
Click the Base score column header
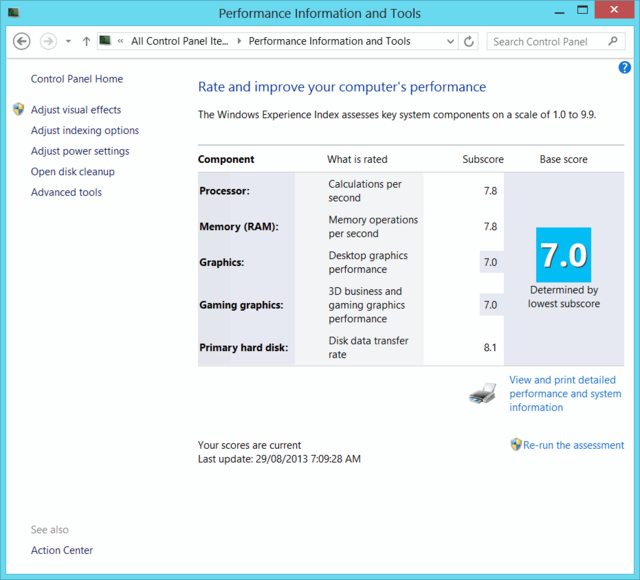click(x=564, y=159)
